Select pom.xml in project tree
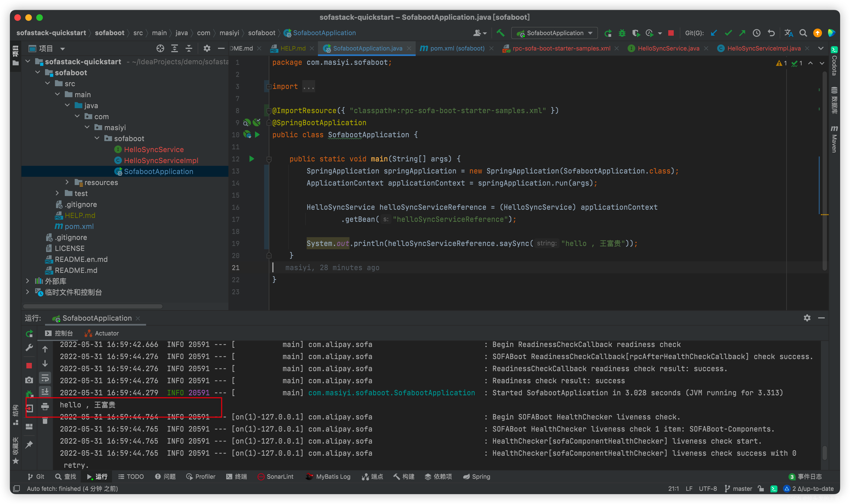This screenshot has width=850, height=504. [x=79, y=226]
